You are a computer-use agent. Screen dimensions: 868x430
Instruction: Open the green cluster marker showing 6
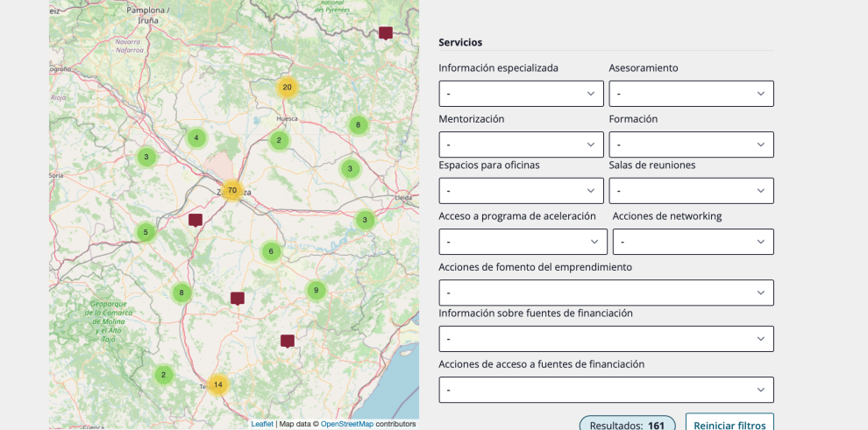[x=271, y=251]
